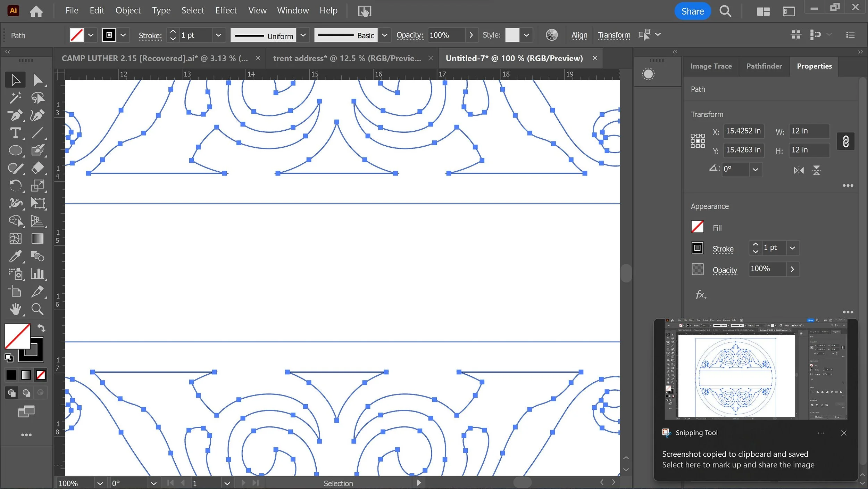
Task: Select the Magic Wand tool
Action: tap(15, 98)
